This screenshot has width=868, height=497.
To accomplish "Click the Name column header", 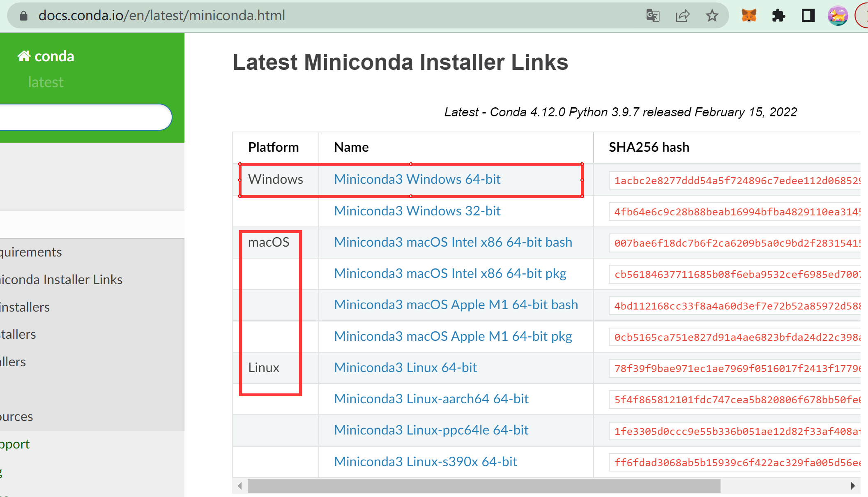I will (x=351, y=147).
